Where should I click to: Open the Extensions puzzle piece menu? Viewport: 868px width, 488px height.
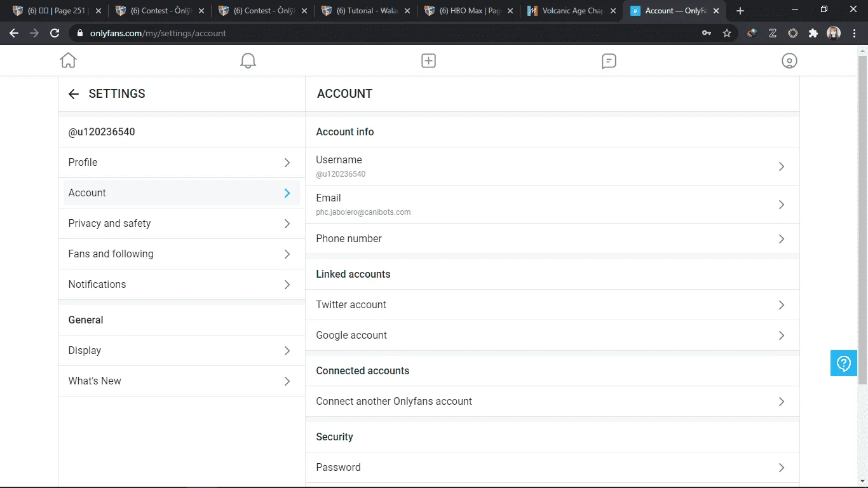click(813, 33)
